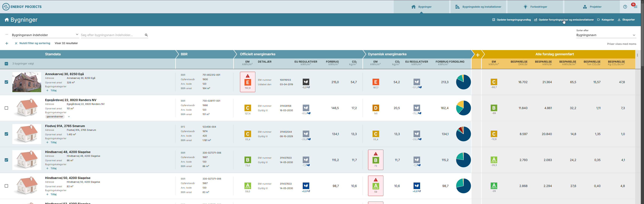Click the Forbrug kWh/m² column header
Image resolution: width=644 pixels, height=204 pixels.
332,63
